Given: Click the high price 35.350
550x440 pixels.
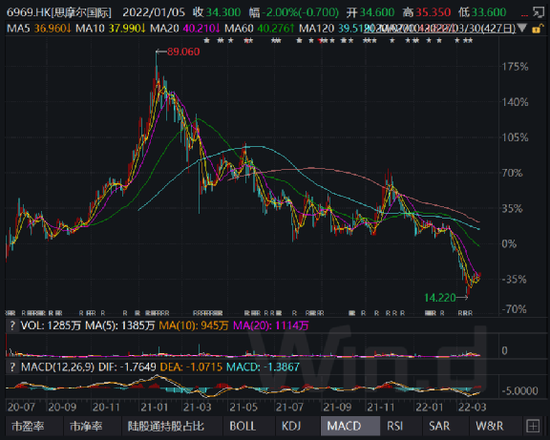Looking at the screenshot, I should click(433, 13).
